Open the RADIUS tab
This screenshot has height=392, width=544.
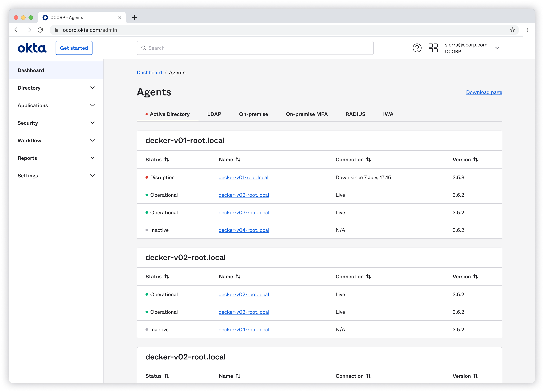355,114
